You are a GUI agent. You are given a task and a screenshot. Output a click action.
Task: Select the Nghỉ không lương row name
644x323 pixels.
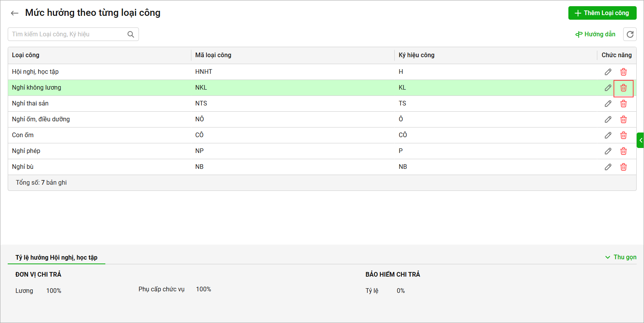pyautogui.click(x=37, y=88)
